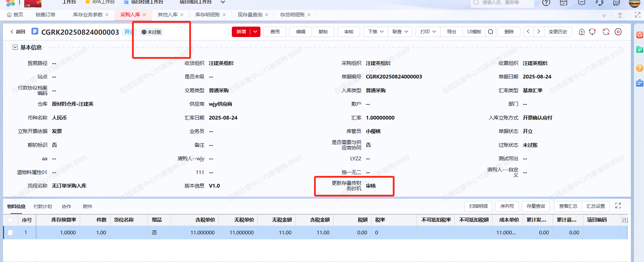Switch to the 现存量查询 tab
This screenshot has height=262, width=644.
pos(250,15)
